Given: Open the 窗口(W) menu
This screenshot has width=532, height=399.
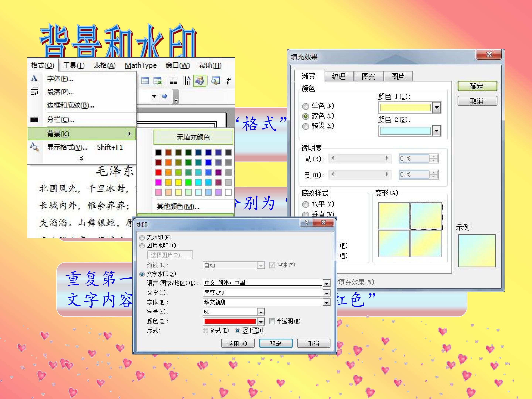Looking at the screenshot, I should [x=178, y=65].
